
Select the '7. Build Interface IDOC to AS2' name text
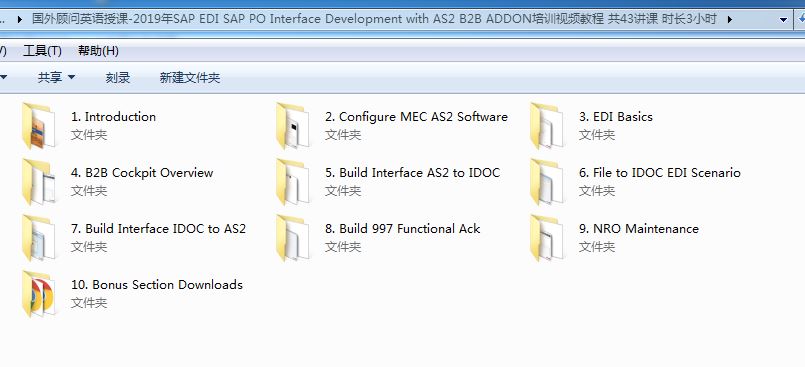tap(159, 228)
